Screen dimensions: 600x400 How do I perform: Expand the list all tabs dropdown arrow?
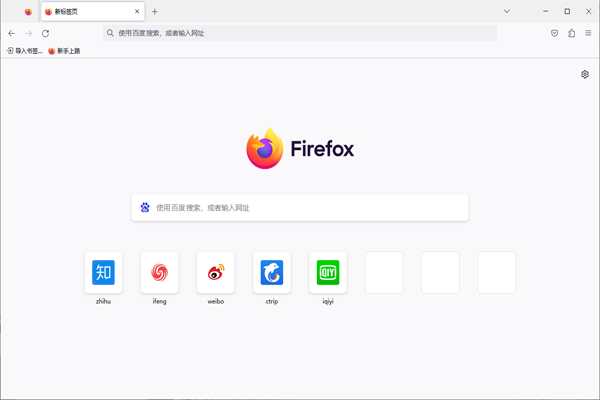[x=507, y=12]
